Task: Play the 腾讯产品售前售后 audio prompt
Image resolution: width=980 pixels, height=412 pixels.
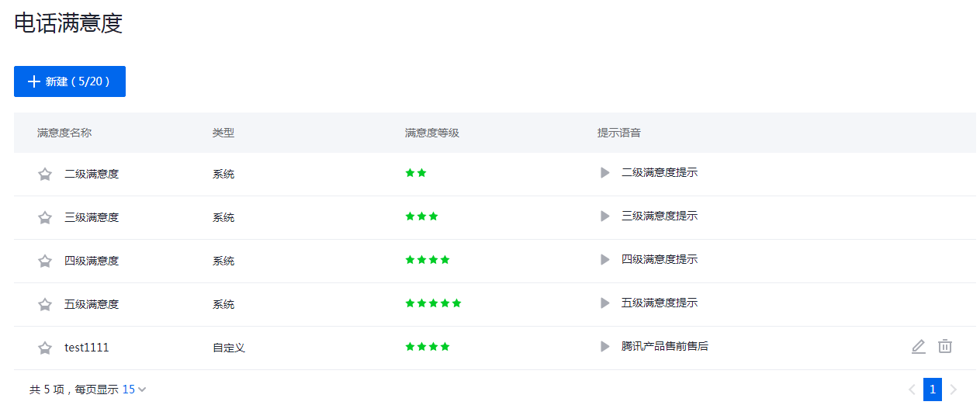Action: [605, 346]
